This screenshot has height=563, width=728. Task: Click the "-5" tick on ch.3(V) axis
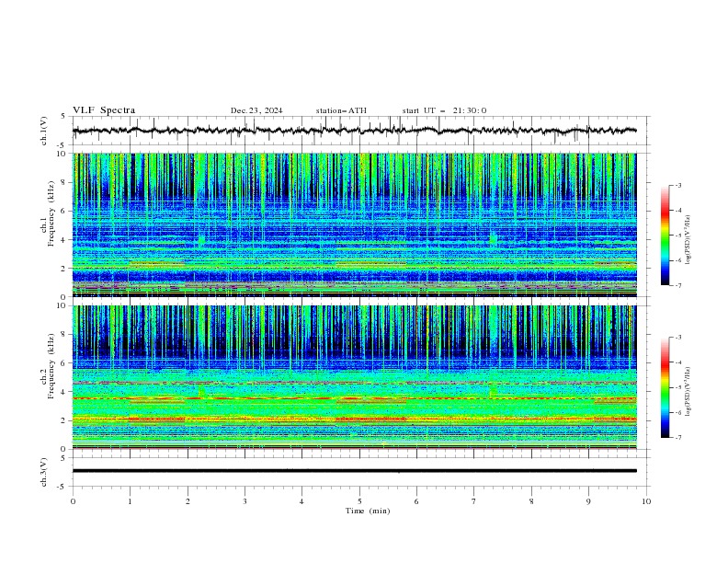[x=63, y=487]
